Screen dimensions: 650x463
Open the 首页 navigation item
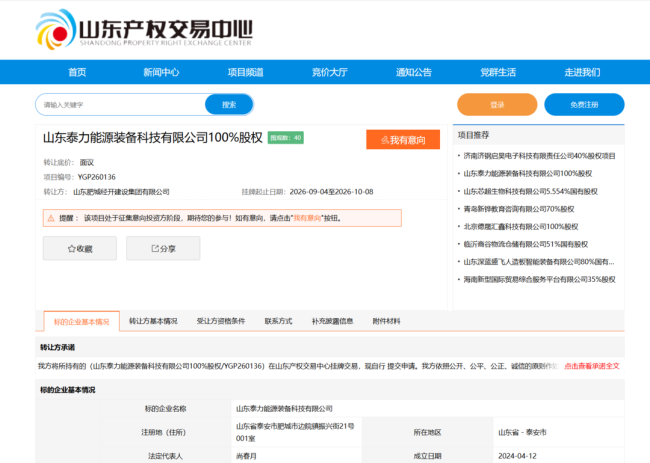[77, 72]
